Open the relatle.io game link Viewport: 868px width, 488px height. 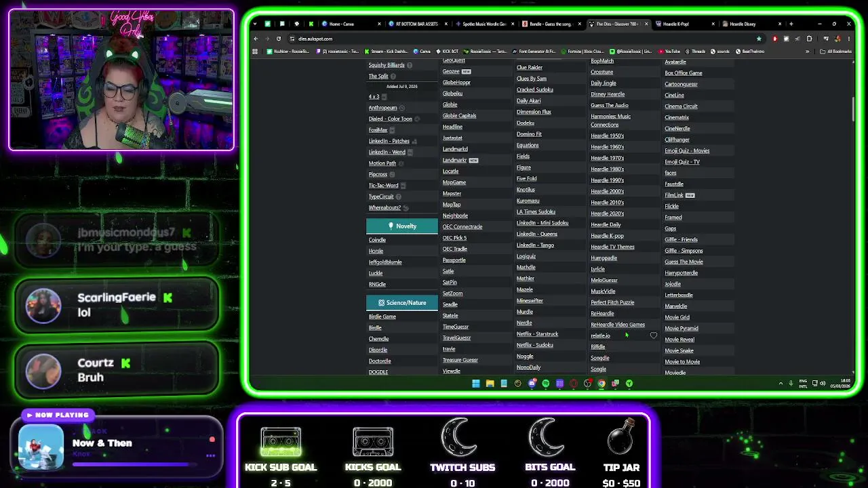600,335
